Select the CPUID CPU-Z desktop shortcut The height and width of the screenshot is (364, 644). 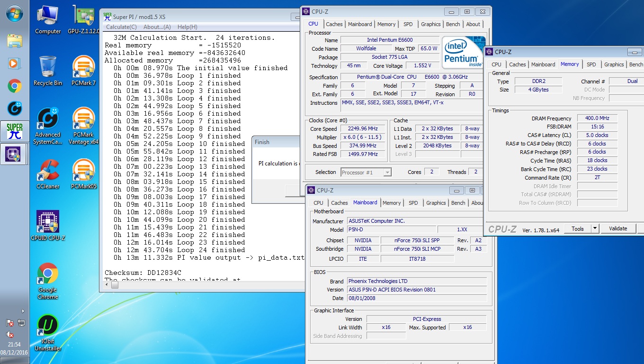coord(48,226)
